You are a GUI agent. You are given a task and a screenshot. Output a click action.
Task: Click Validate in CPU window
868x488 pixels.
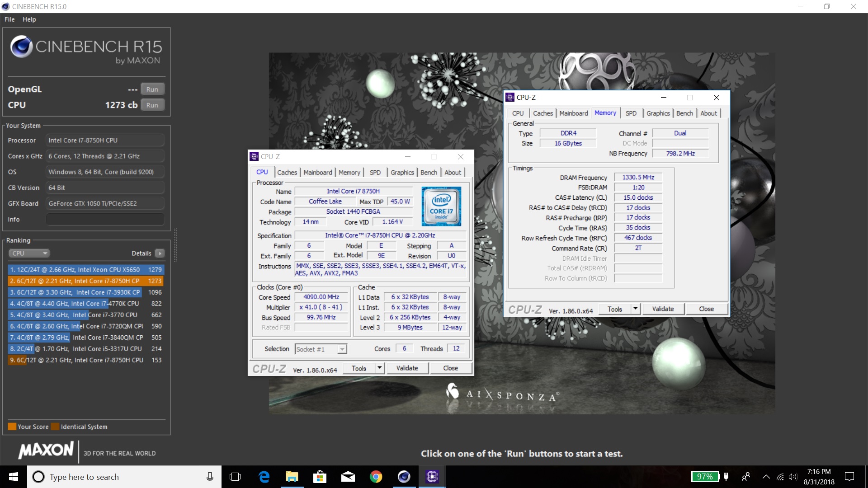407,368
